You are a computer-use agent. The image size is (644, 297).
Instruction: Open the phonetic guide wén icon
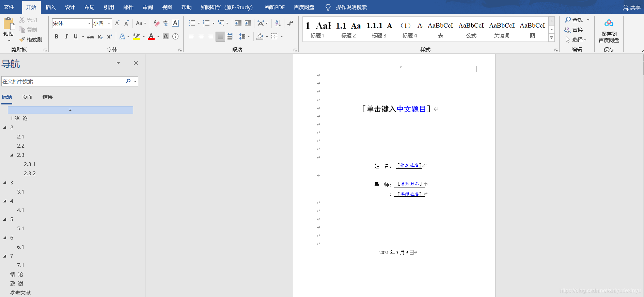[166, 23]
